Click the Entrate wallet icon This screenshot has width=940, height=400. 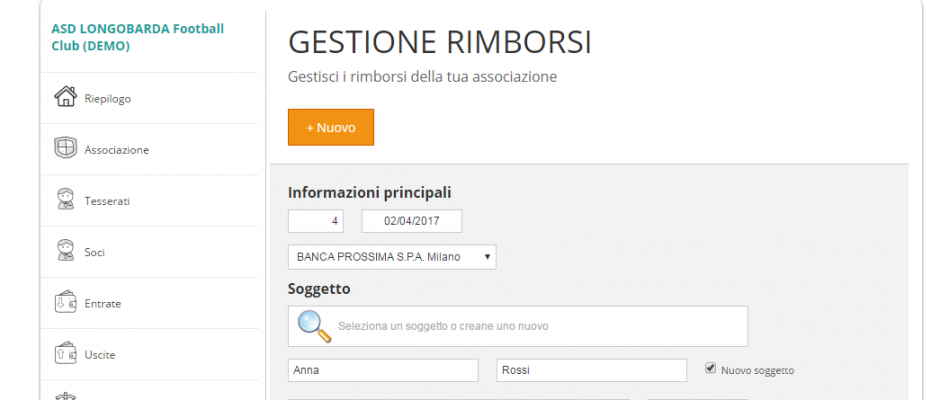click(65, 302)
